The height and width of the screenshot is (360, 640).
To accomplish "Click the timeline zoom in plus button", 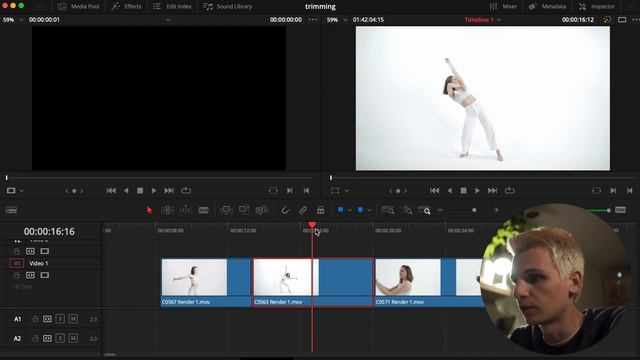I will coord(496,210).
